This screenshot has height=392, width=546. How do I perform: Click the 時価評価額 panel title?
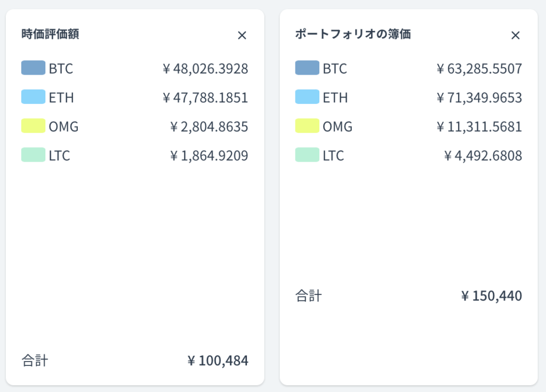click(x=51, y=35)
